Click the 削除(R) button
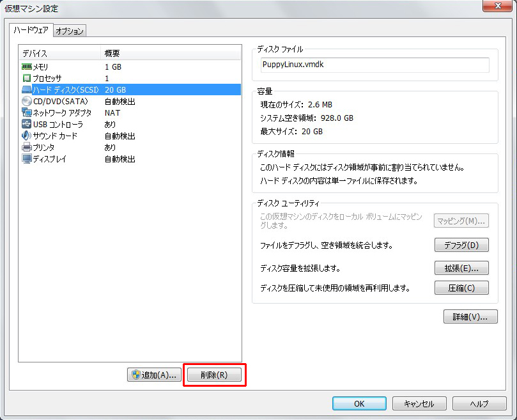This screenshot has width=517, height=420. coord(214,375)
